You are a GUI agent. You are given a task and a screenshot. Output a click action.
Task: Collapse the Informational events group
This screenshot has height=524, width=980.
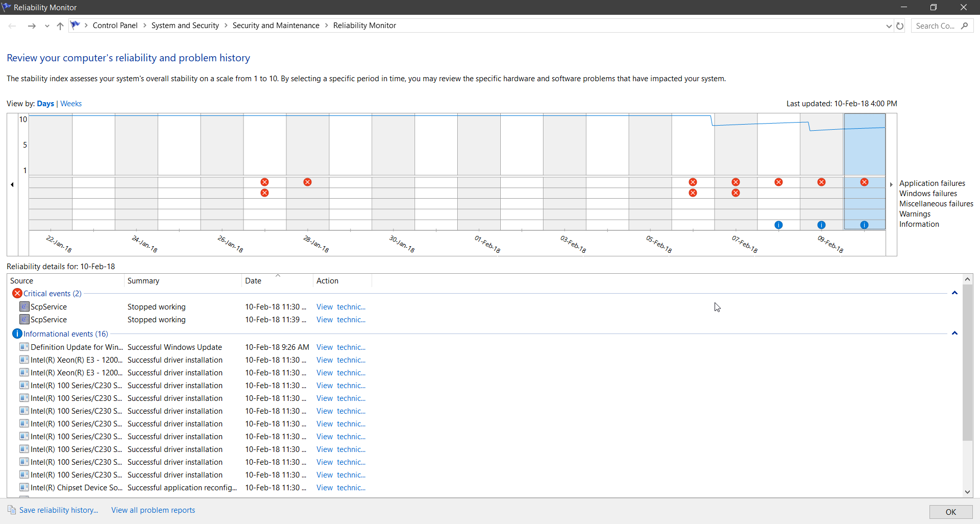pos(954,334)
